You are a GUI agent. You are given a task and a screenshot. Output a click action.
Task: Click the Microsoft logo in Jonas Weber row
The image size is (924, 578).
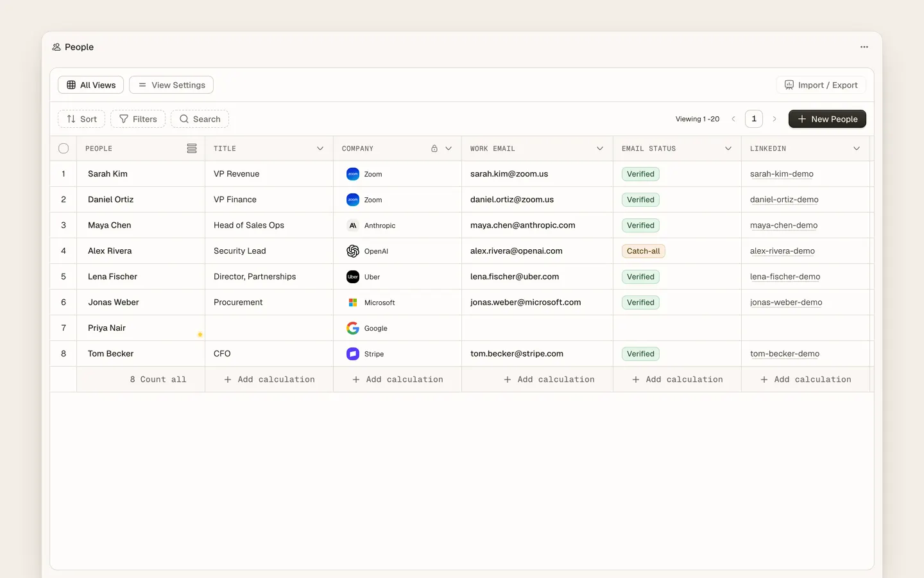click(x=353, y=302)
